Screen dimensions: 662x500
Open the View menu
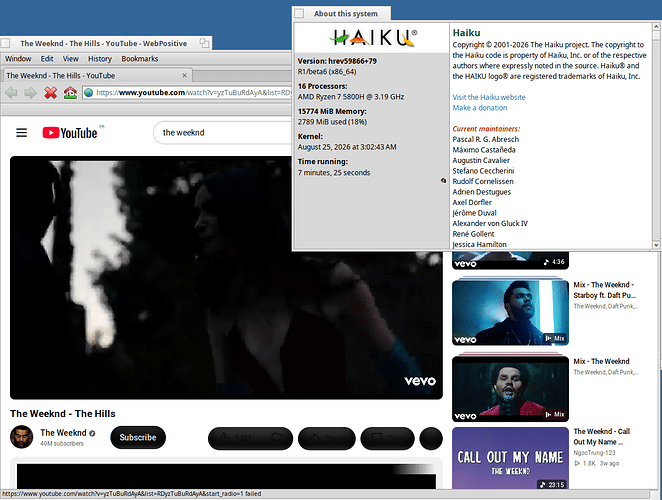71,59
